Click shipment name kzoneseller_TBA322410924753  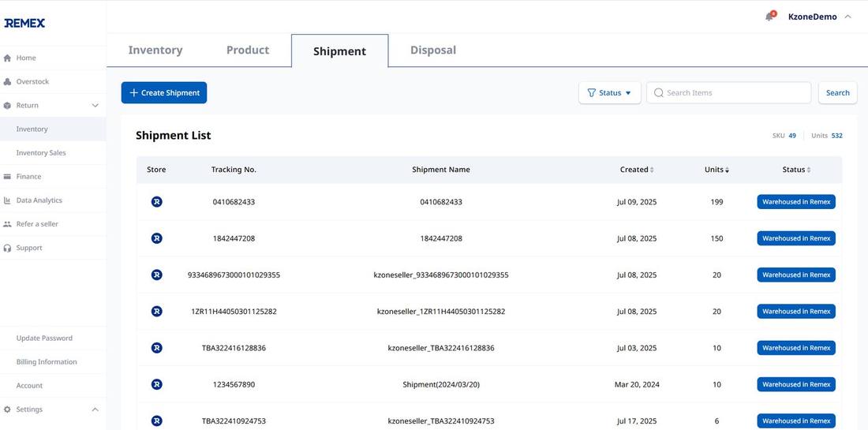pyautogui.click(x=441, y=421)
